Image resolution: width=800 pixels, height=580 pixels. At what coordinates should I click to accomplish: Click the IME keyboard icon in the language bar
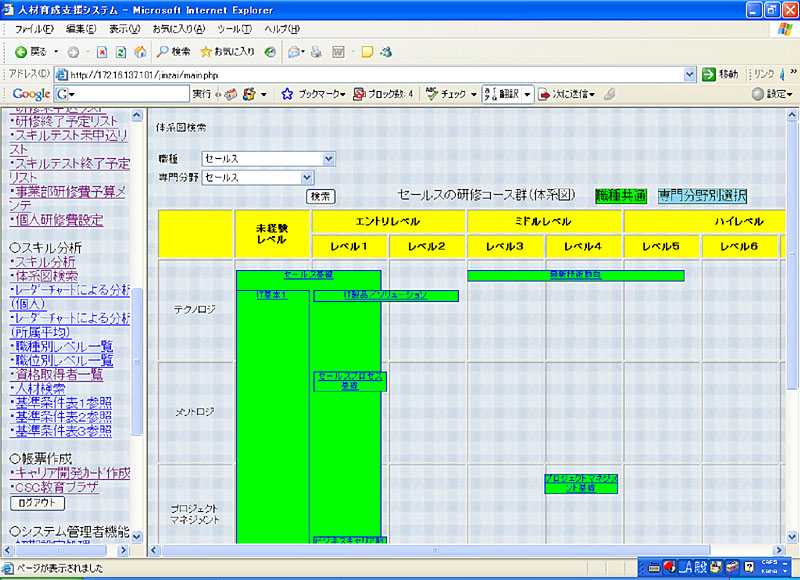click(x=654, y=567)
